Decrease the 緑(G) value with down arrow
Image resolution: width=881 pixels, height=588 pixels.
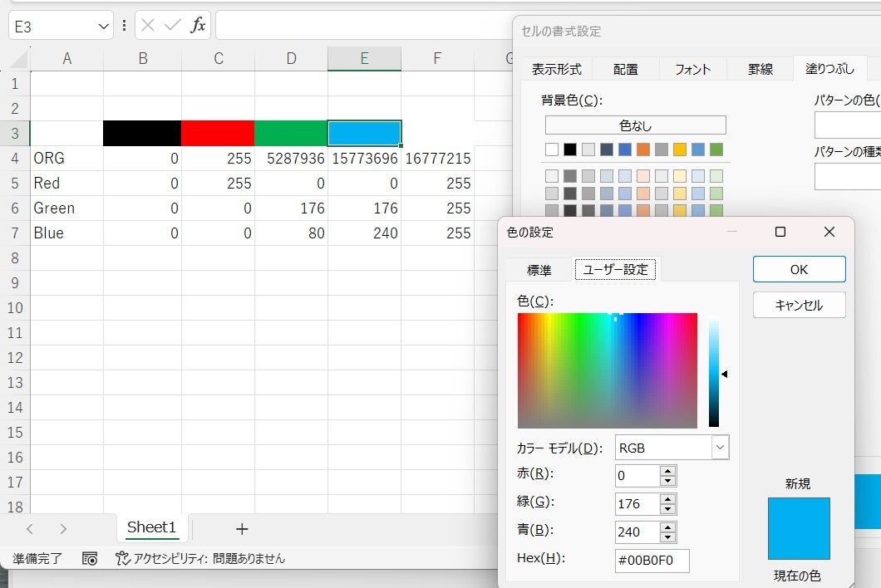click(667, 509)
